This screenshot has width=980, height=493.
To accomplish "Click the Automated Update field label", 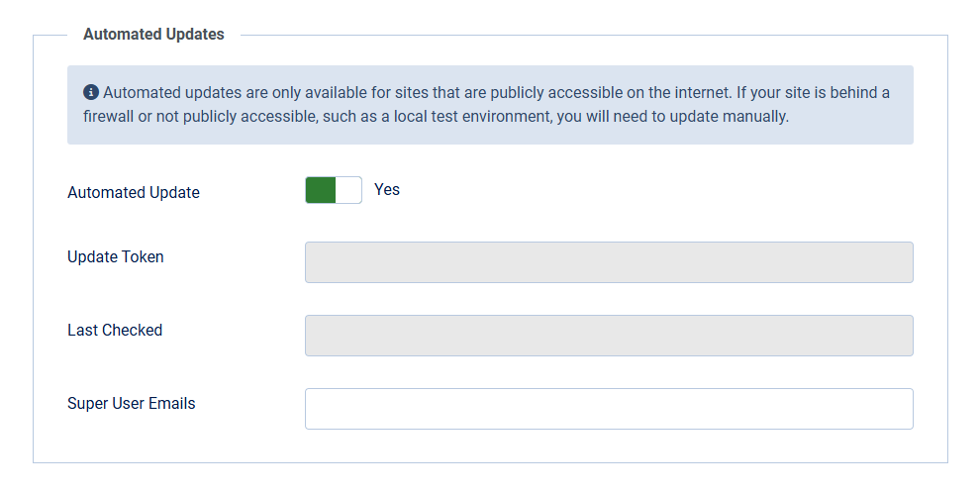I will click(x=134, y=193).
